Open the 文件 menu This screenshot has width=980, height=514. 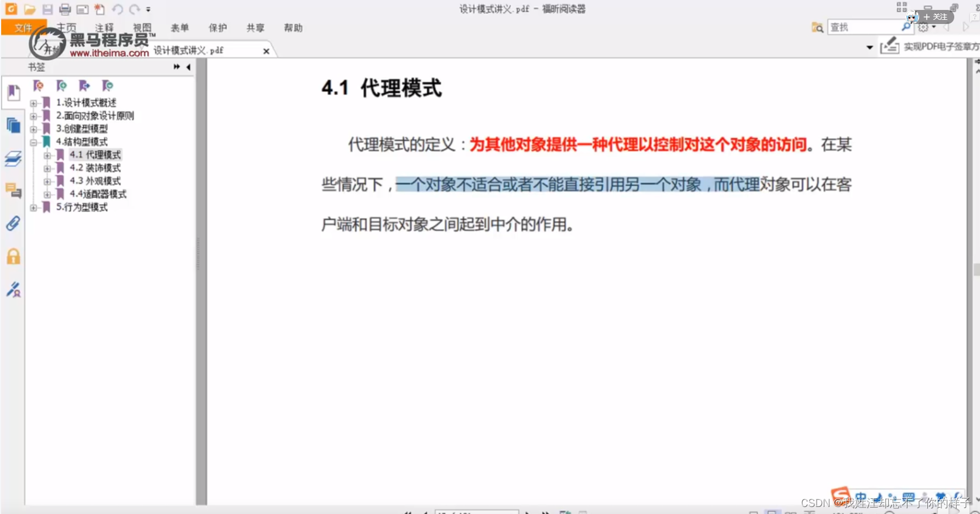[x=23, y=27]
